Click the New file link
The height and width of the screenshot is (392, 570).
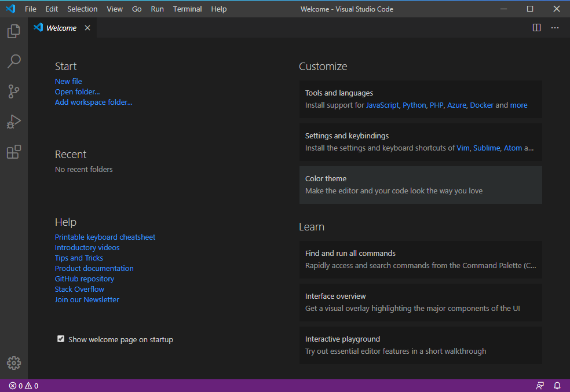[68, 82]
